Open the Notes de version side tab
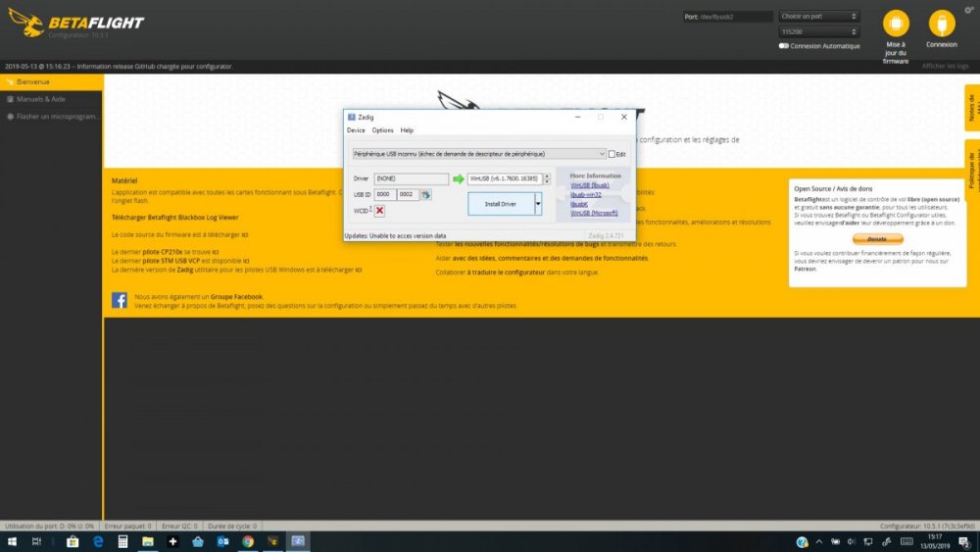980x552 pixels. 972,108
